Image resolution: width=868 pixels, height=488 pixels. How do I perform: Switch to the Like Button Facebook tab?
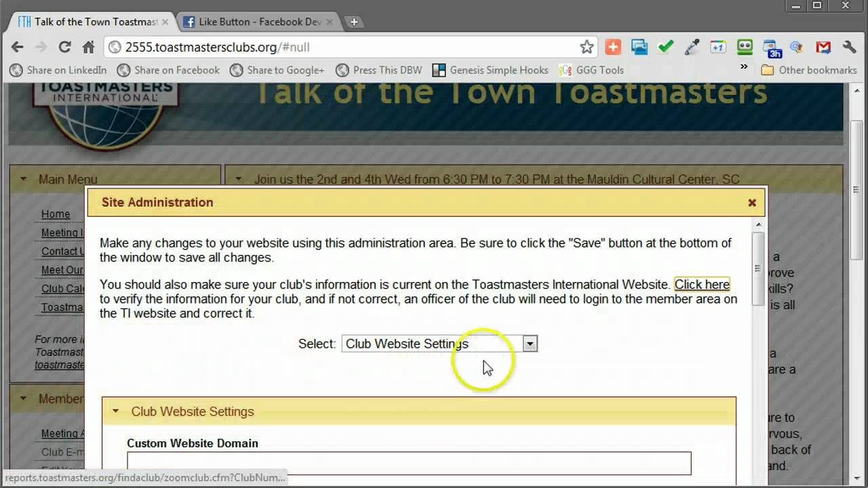259,22
